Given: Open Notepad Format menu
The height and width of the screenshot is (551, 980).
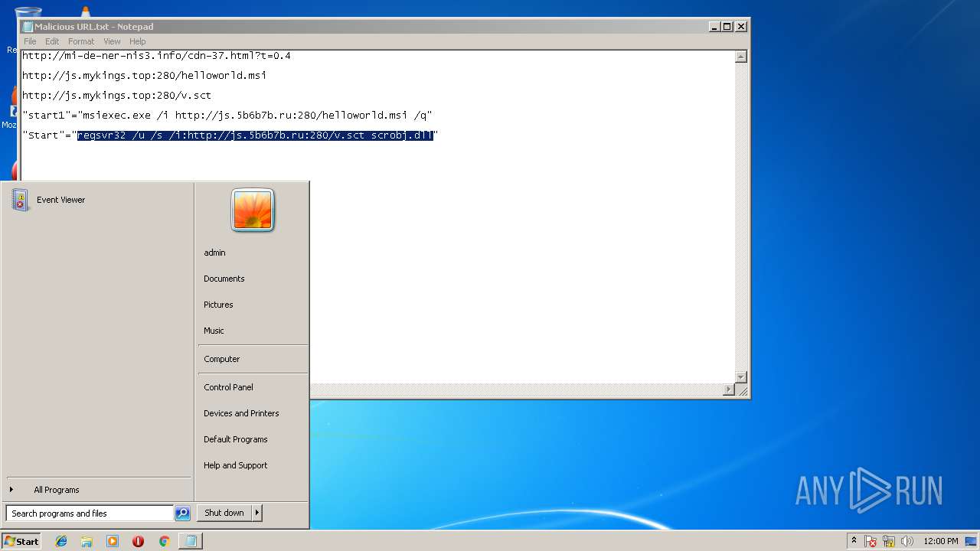Looking at the screenshot, I should pos(81,41).
